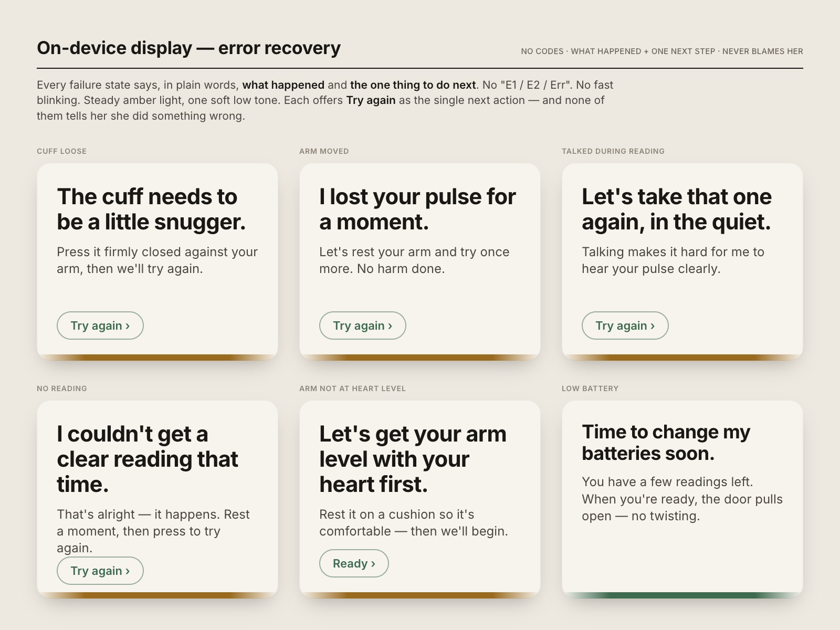Viewport: 840px width, 630px height.
Task: Click Try again under 'in the quiet' message
Action: (625, 325)
